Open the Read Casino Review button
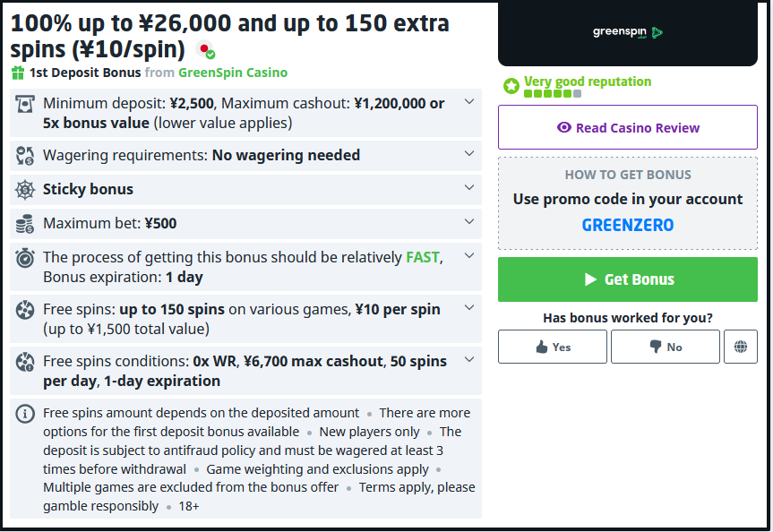773x532 pixels. pos(628,127)
